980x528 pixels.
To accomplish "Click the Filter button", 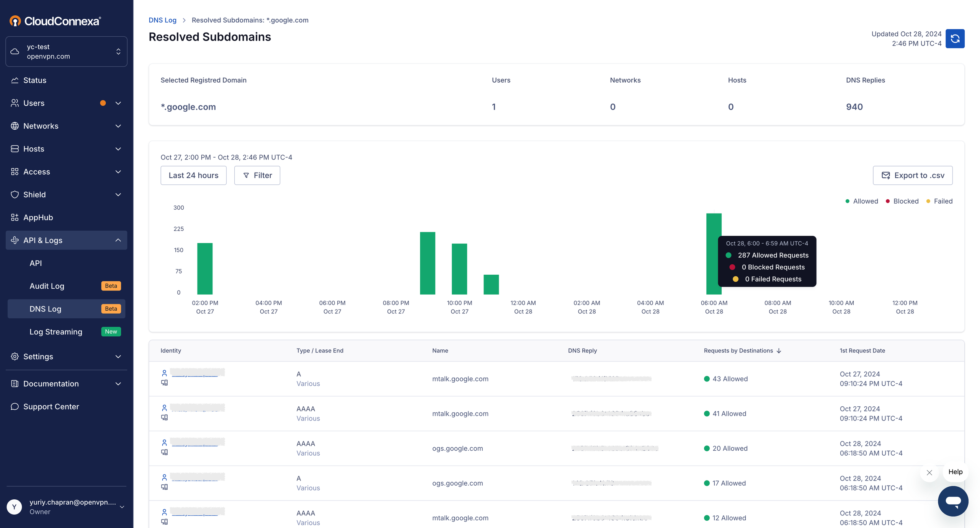I will [x=257, y=175].
